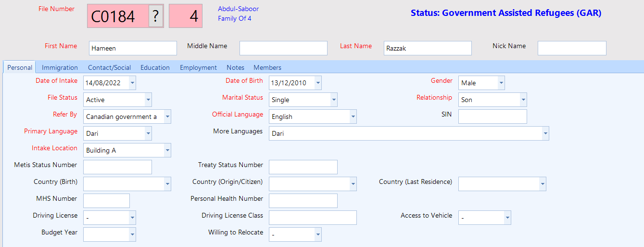
Task: Open the Official Language dropdown
Action: point(353,117)
